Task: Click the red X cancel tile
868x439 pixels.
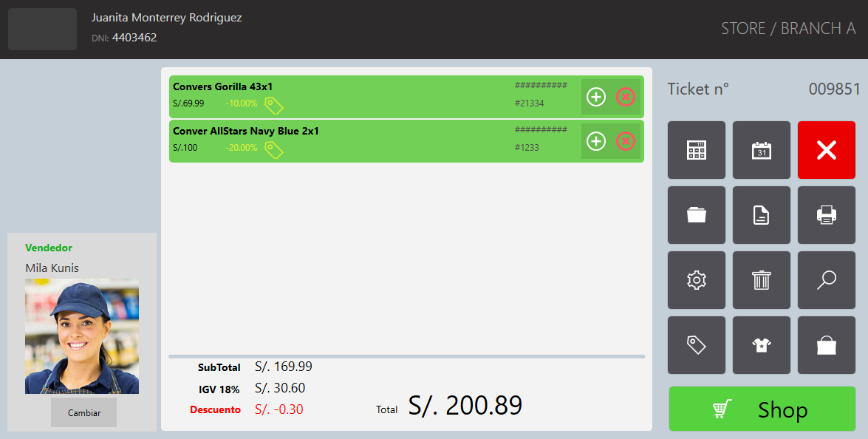Action: click(827, 150)
